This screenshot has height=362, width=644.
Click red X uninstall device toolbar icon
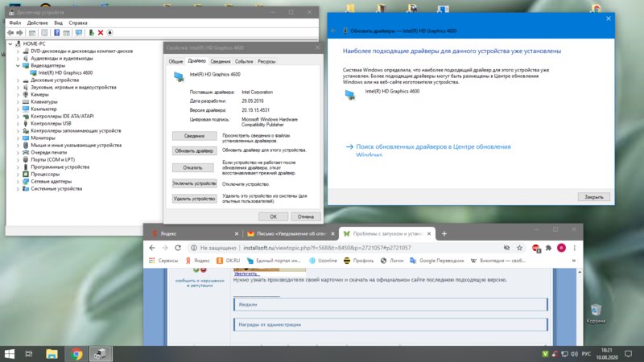click(101, 33)
